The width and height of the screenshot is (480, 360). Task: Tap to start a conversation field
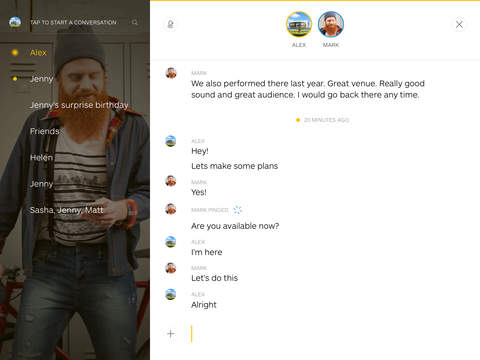coord(73,22)
